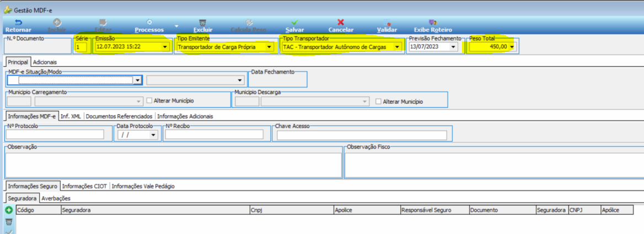Viewport: 644px width, 234px height.
Task: Click the Calcula Peso toolbar icon
Action: coord(249,22)
